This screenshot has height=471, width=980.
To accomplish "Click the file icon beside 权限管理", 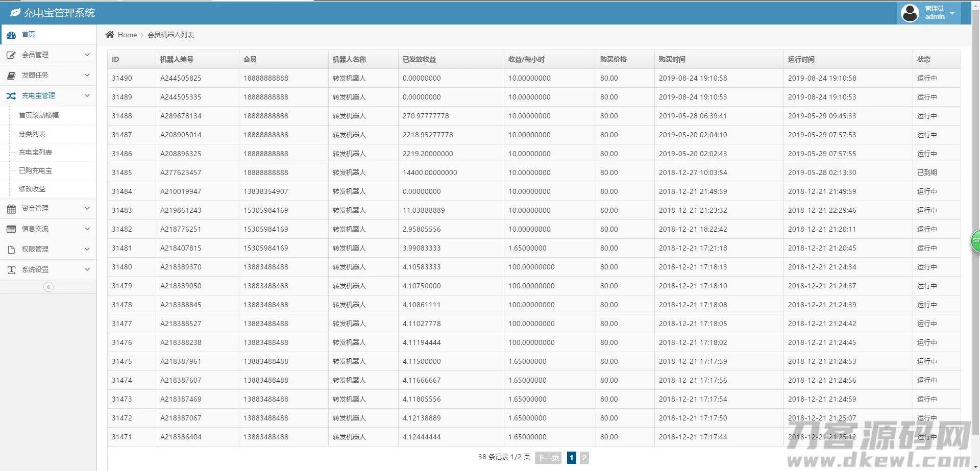I will coord(11,250).
